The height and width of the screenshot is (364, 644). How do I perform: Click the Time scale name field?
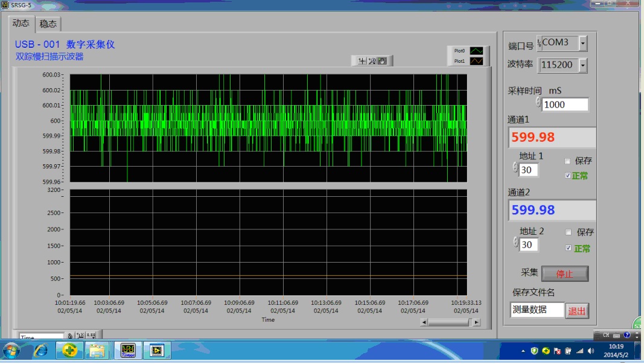[42, 336]
